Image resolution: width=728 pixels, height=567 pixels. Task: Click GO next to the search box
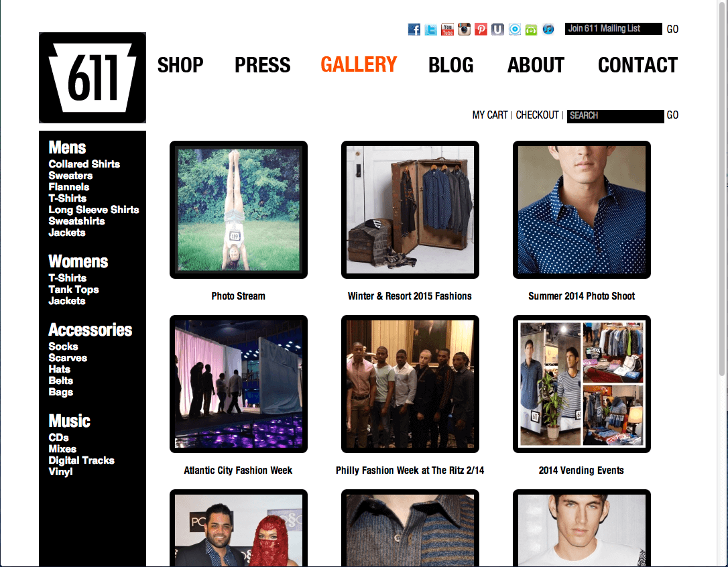pyautogui.click(x=672, y=115)
